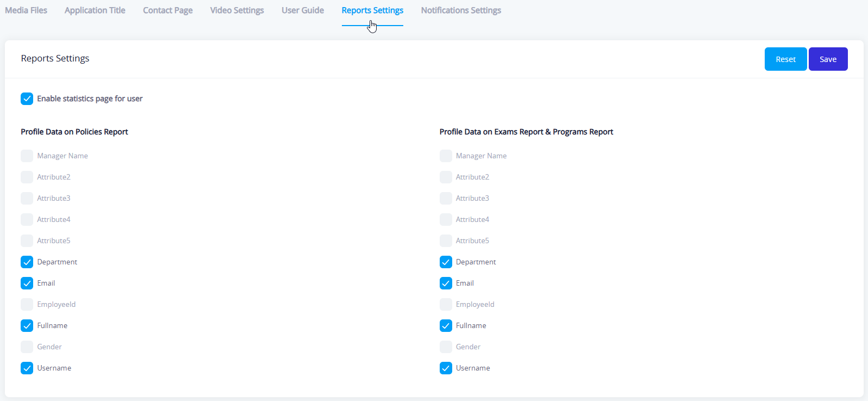The image size is (868, 401).
Task: Check Gender in Exams & Programs Report
Action: [x=446, y=347]
